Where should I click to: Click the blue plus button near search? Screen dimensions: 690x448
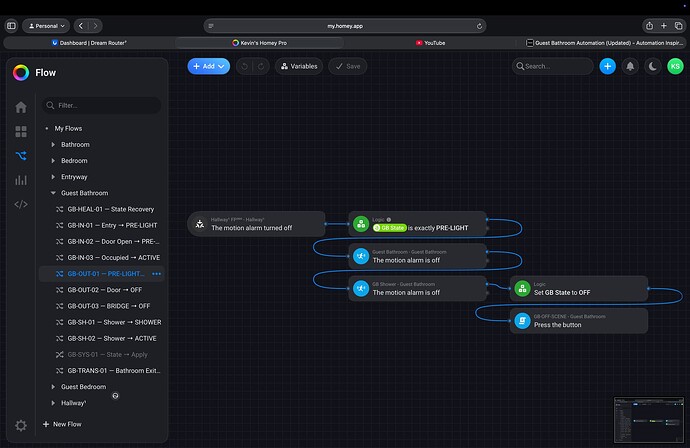(607, 66)
